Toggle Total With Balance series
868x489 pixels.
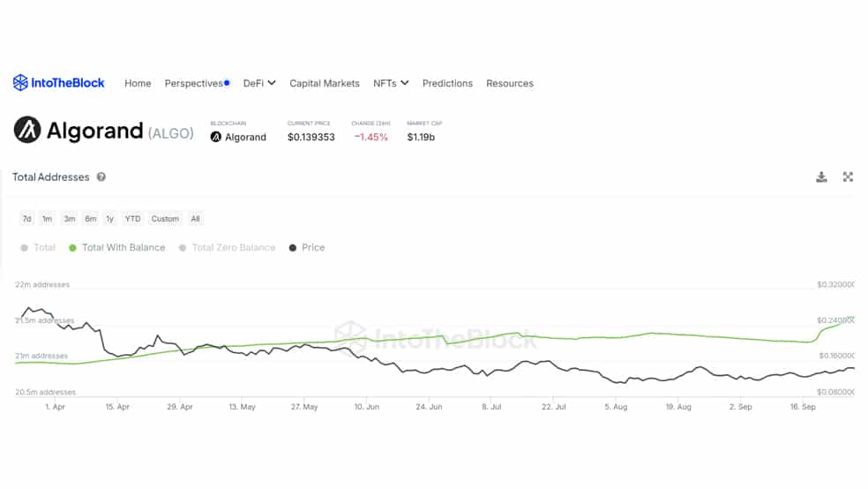click(116, 247)
